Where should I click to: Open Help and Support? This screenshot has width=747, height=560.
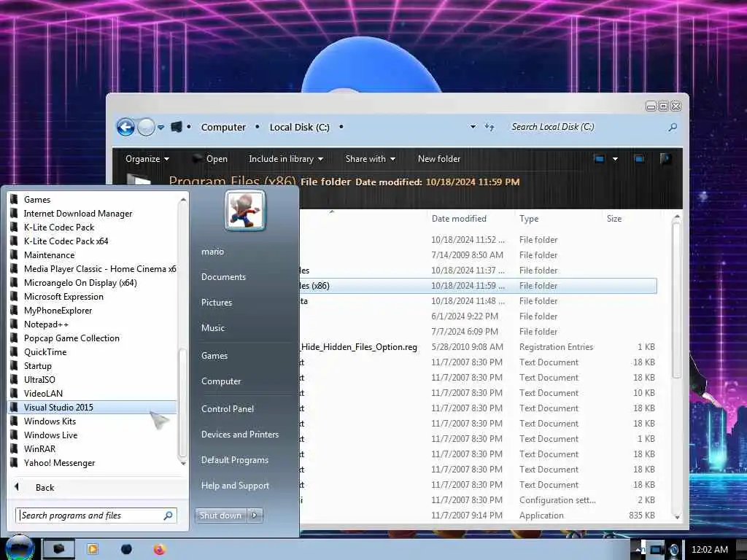coord(235,485)
